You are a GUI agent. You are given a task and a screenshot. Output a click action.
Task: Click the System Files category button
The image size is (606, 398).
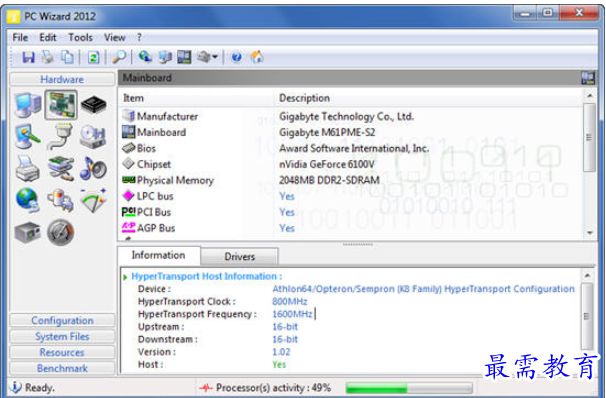coord(62,337)
